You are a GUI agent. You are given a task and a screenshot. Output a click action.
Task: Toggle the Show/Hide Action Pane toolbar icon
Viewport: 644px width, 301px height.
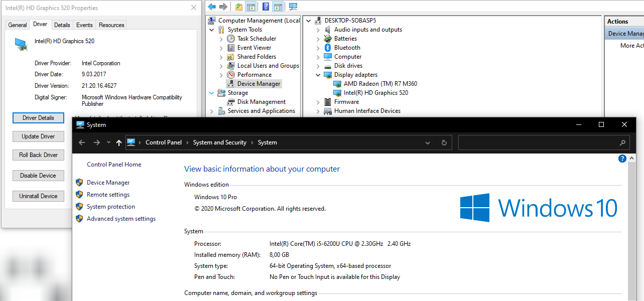tap(278, 7)
